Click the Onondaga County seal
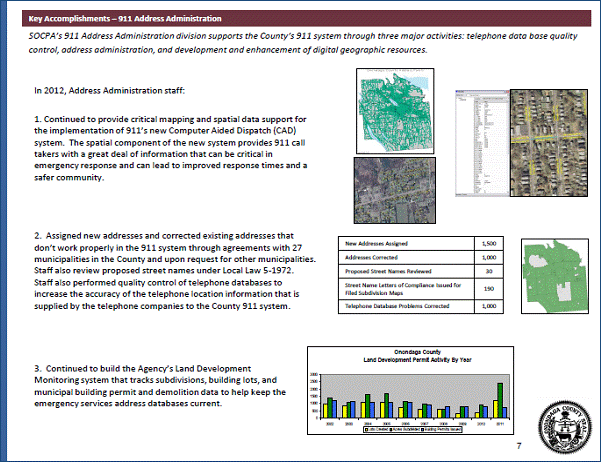Image resolution: width=601 pixels, height=462 pixels. 565,427
